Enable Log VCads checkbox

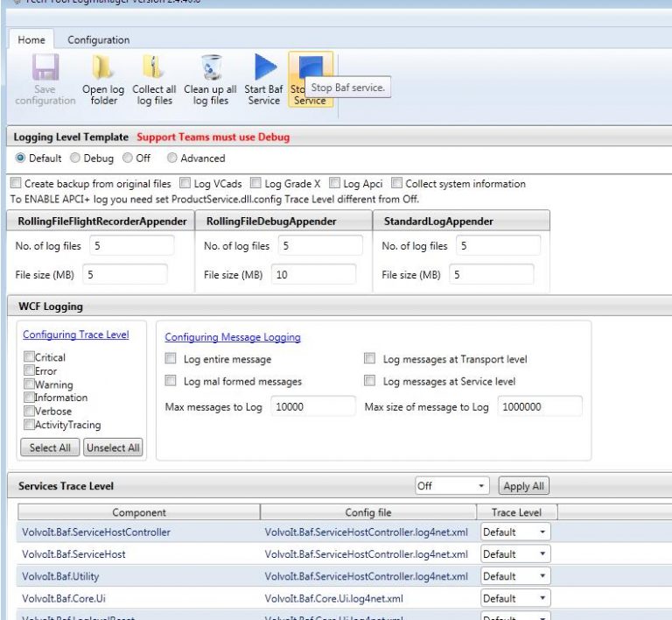coord(185,184)
